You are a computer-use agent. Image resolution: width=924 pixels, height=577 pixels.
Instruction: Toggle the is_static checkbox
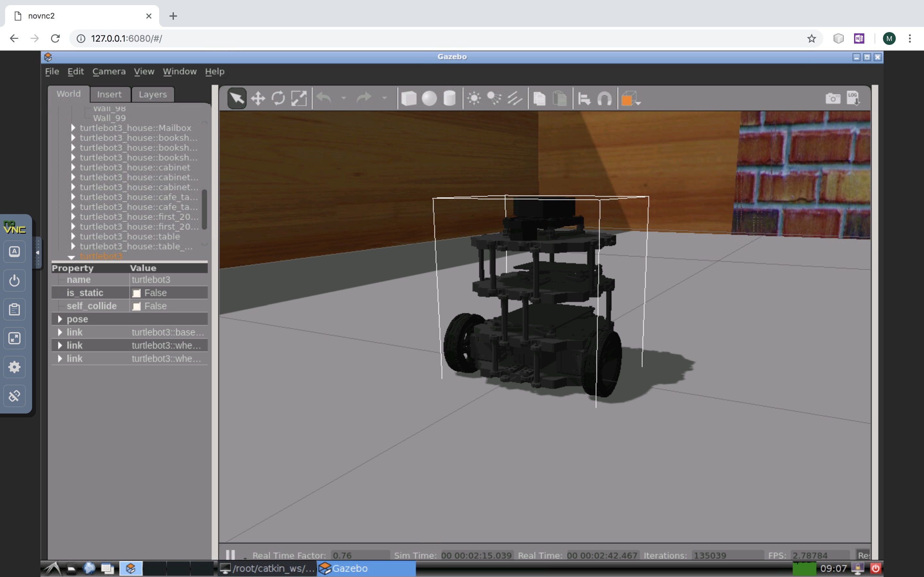pyautogui.click(x=136, y=293)
